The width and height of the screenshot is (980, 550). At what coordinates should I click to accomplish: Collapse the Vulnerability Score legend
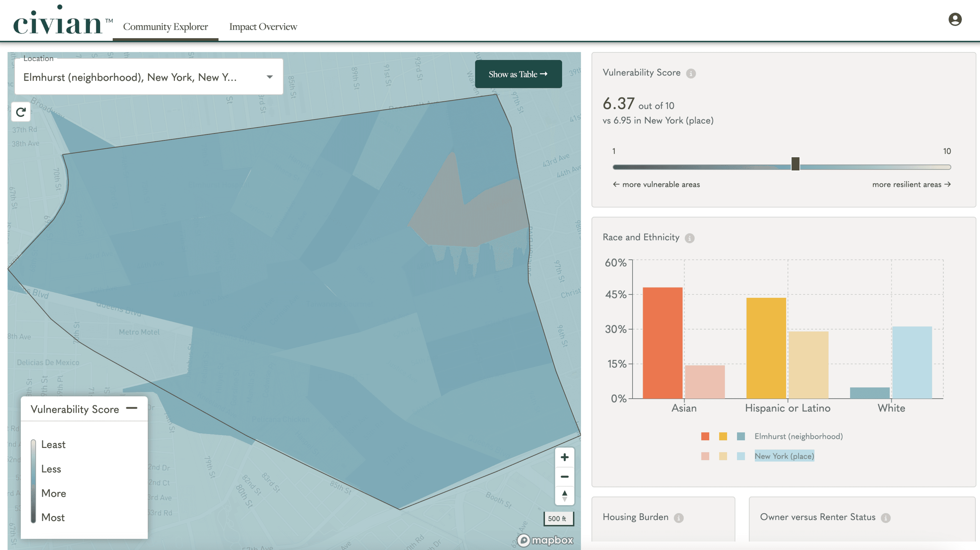[132, 408]
